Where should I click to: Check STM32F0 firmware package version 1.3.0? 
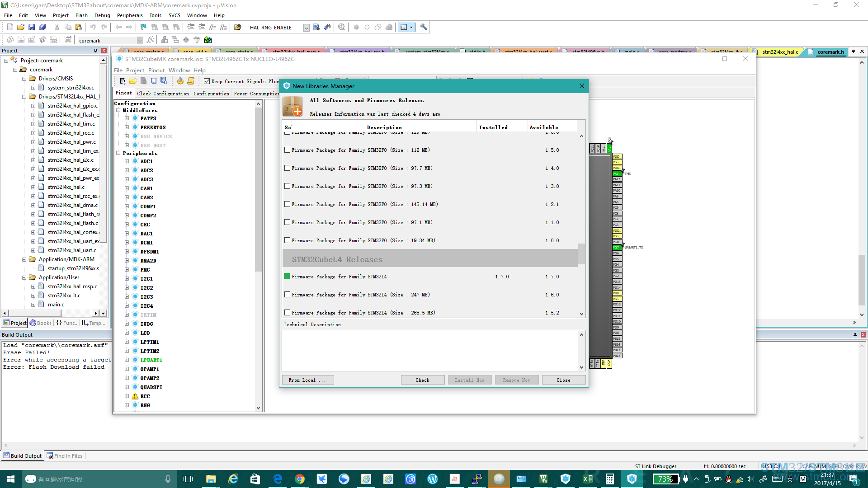(287, 186)
